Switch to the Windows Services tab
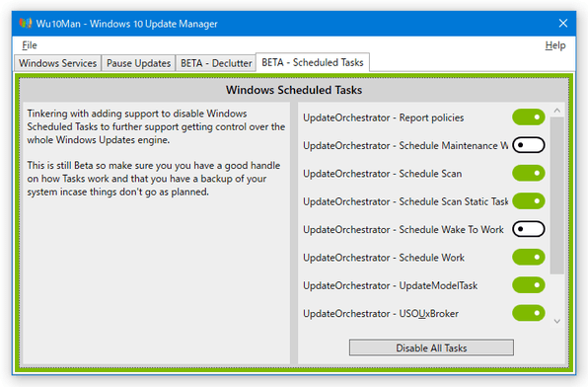This screenshot has height=387, width=588. pos(58,63)
